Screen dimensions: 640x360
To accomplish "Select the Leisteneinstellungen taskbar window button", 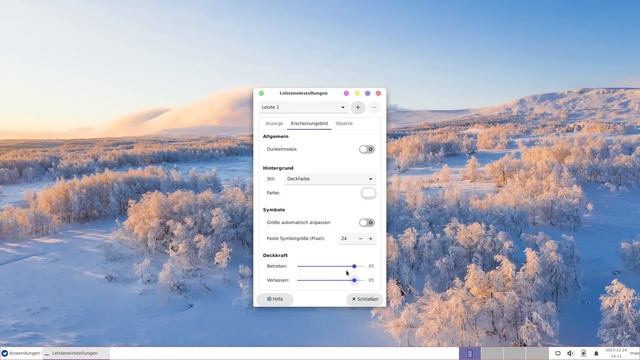I will (x=76, y=353).
